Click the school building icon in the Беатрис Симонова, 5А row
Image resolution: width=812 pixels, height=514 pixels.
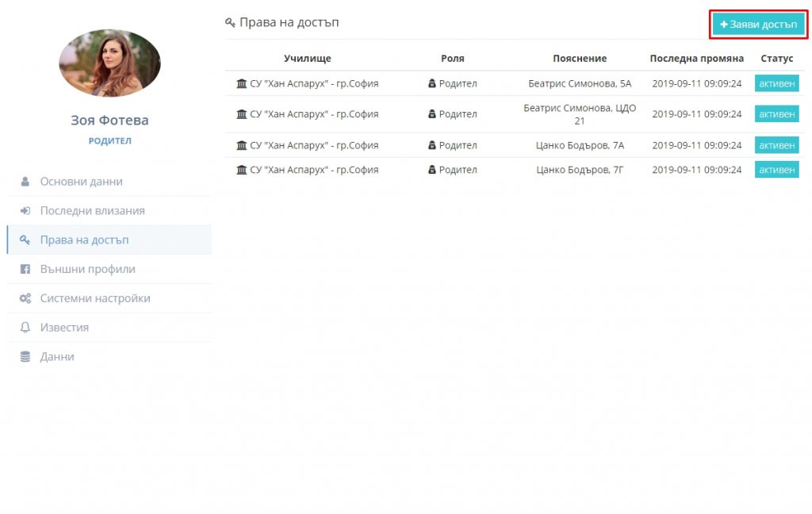(x=241, y=83)
